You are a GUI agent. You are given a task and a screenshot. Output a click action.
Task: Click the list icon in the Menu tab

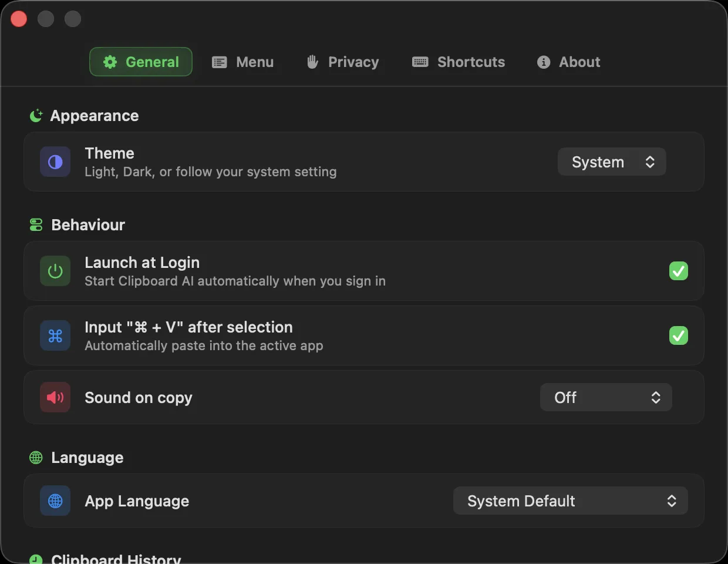click(220, 62)
